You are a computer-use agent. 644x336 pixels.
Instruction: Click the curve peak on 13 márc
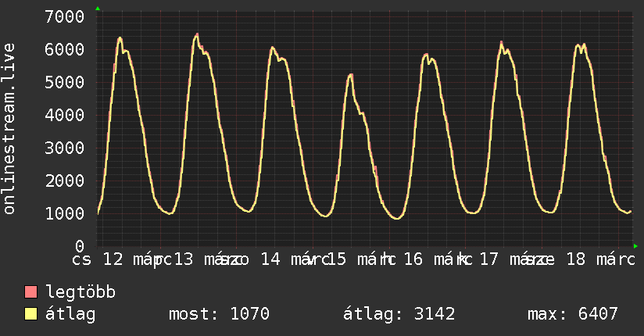(x=197, y=34)
